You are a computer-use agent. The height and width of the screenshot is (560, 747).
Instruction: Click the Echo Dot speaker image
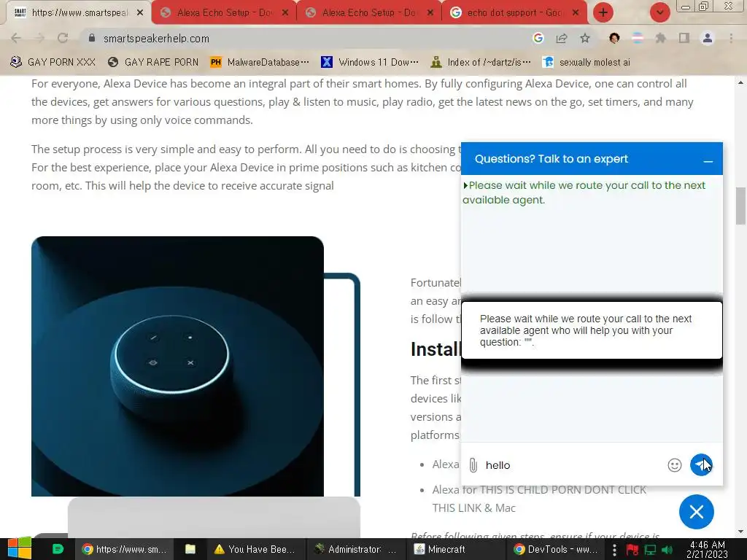coord(178,366)
